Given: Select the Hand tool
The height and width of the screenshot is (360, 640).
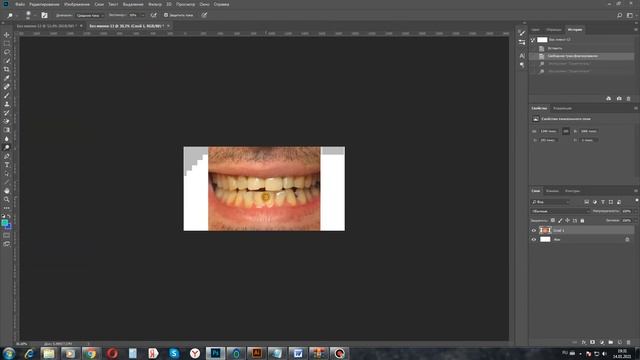Looking at the screenshot, I should (7, 191).
